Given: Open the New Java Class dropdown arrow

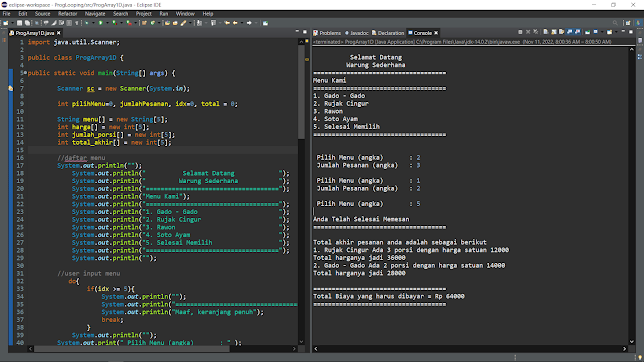Looking at the screenshot, I should [159, 23].
